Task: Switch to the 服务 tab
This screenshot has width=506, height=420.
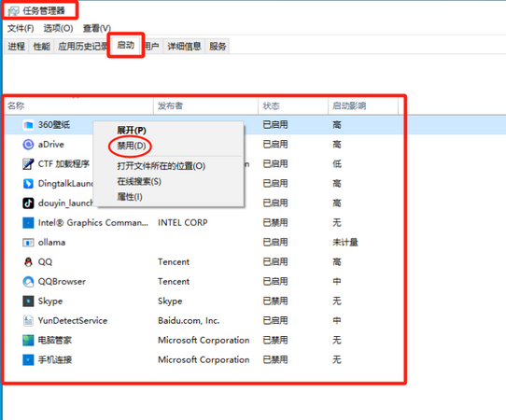Action: tap(218, 47)
